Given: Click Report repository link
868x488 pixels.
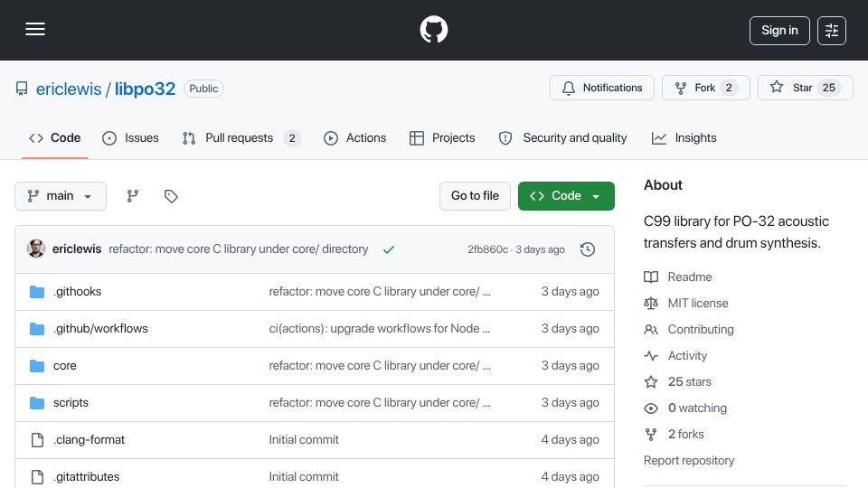Looking at the screenshot, I should click(x=689, y=460).
